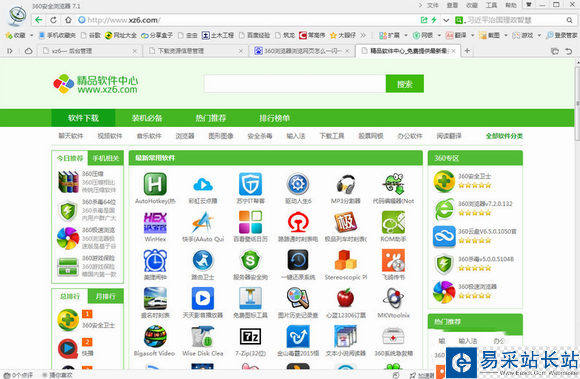Image resolution: width=580 pixels, height=379 pixels.
Task: Click the URL address bar
Action: (x=248, y=20)
